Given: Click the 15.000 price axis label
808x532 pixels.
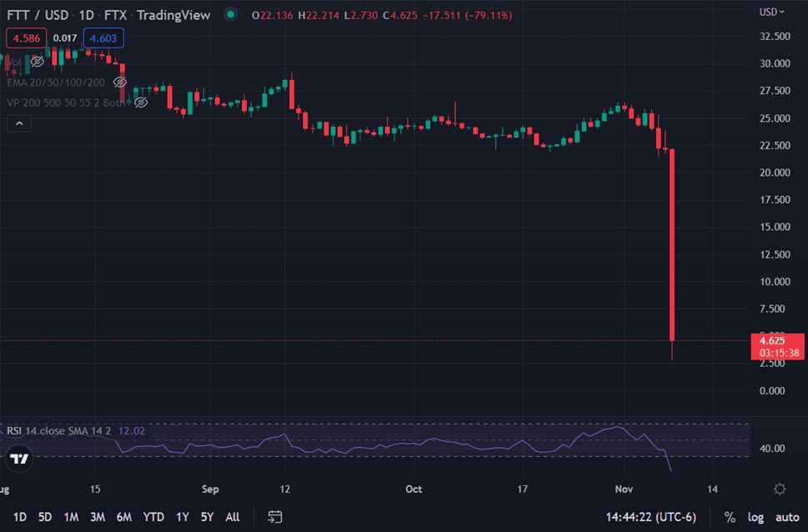Looking at the screenshot, I should coord(775,227).
